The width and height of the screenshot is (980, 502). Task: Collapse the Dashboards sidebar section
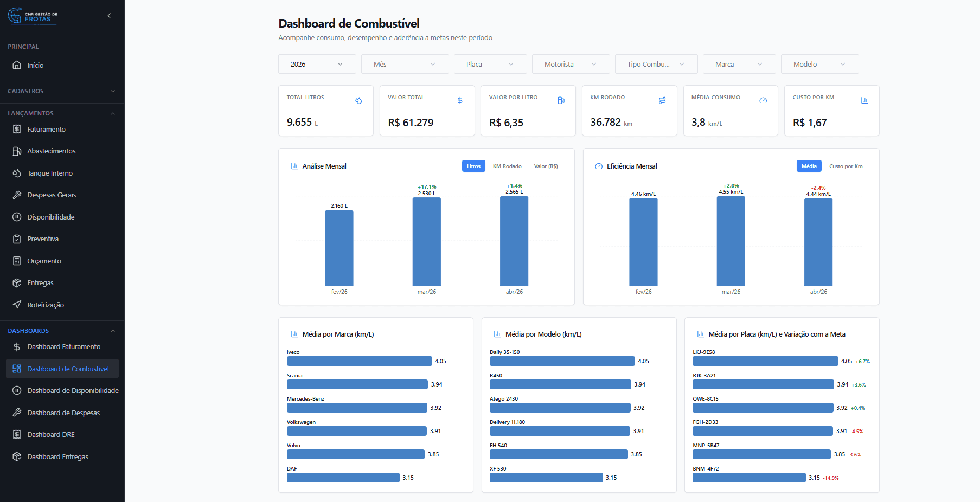click(x=62, y=331)
